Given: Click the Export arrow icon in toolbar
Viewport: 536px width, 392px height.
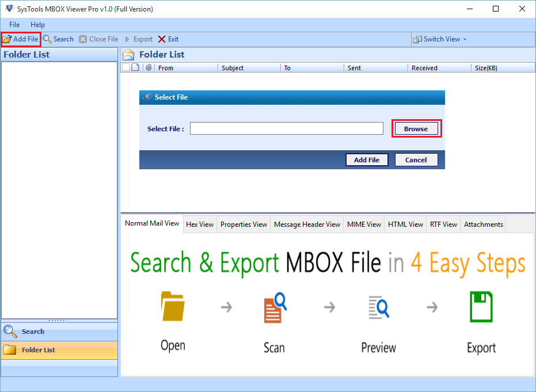Looking at the screenshot, I should coord(127,39).
